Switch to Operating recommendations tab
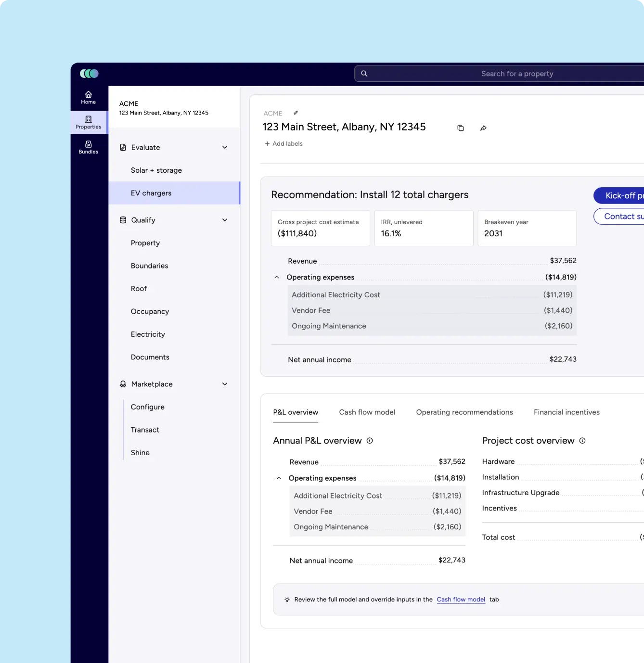 pyautogui.click(x=464, y=412)
